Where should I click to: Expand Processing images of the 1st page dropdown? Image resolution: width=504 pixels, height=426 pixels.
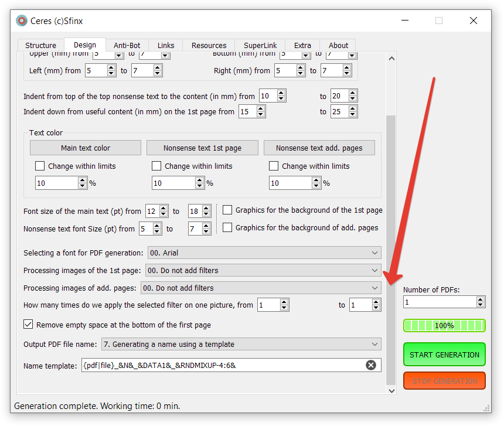pyautogui.click(x=263, y=271)
